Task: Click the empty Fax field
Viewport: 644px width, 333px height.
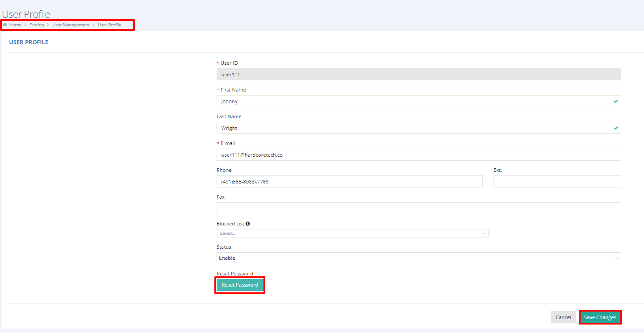Action: coord(418,208)
